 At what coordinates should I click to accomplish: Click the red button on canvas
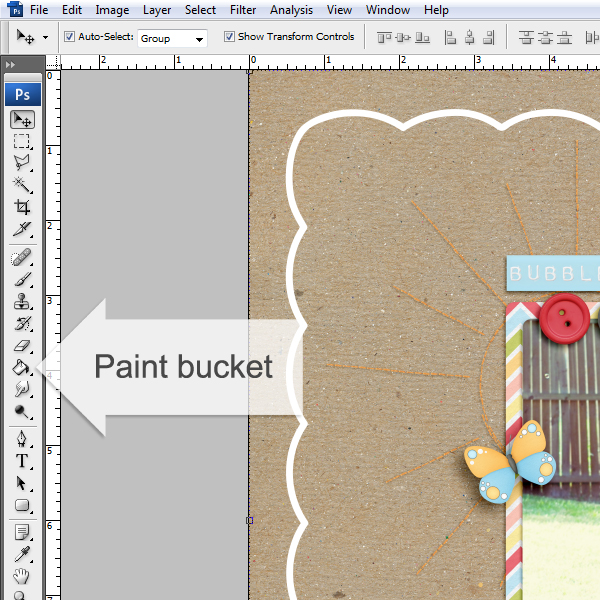pyautogui.click(x=564, y=318)
